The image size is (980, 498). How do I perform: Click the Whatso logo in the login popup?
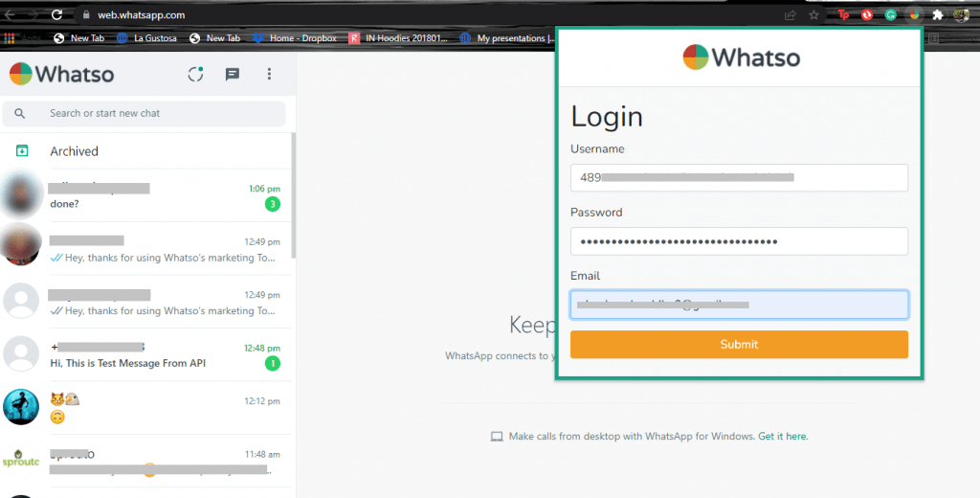(741, 57)
